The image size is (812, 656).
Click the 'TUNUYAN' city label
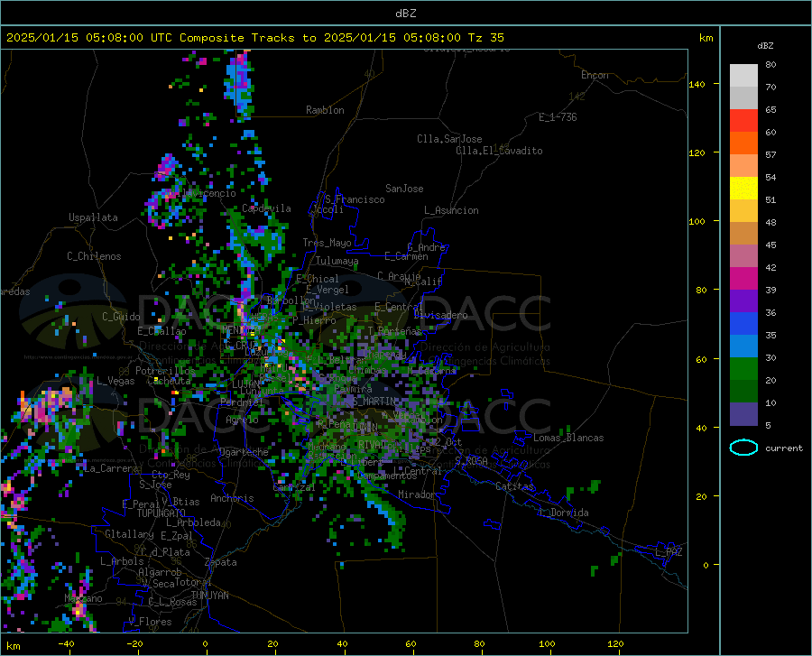pyautogui.click(x=209, y=595)
